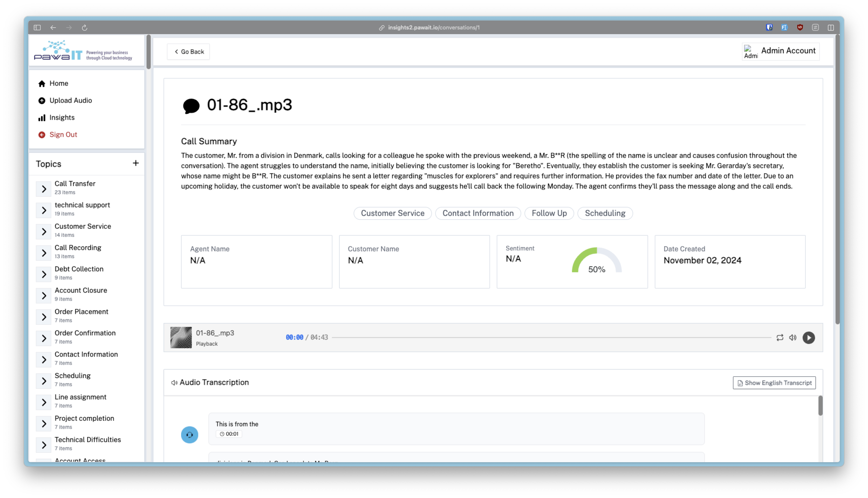
Task: Toggle the loop playback icon
Action: [780, 338]
